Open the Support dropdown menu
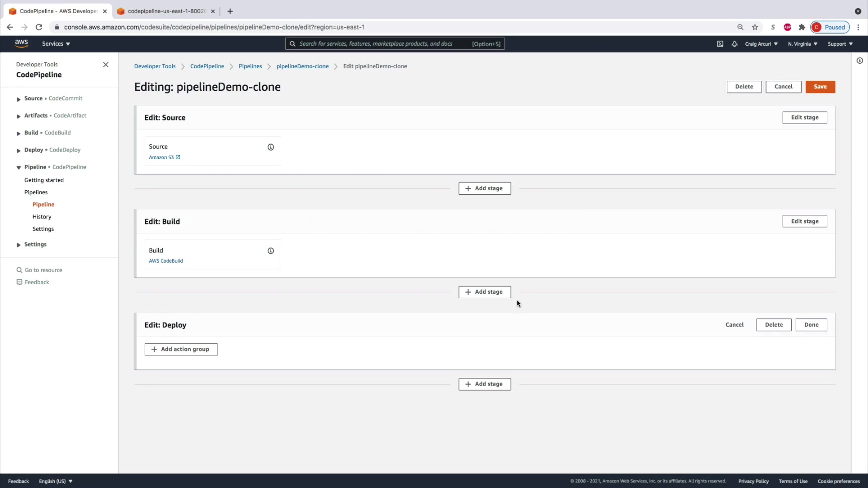868x488 pixels. pyautogui.click(x=840, y=44)
